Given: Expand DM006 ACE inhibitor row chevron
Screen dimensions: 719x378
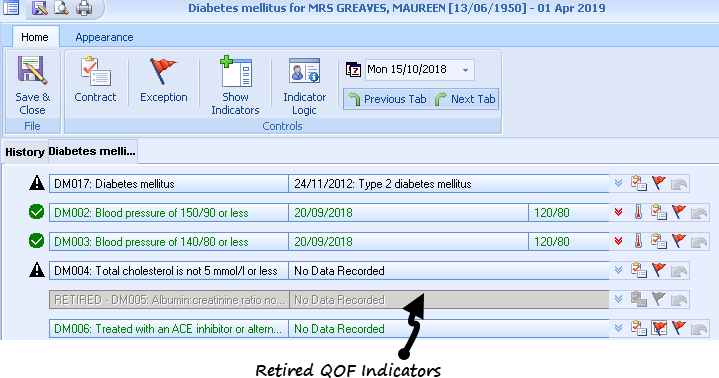Looking at the screenshot, I should tap(618, 328).
